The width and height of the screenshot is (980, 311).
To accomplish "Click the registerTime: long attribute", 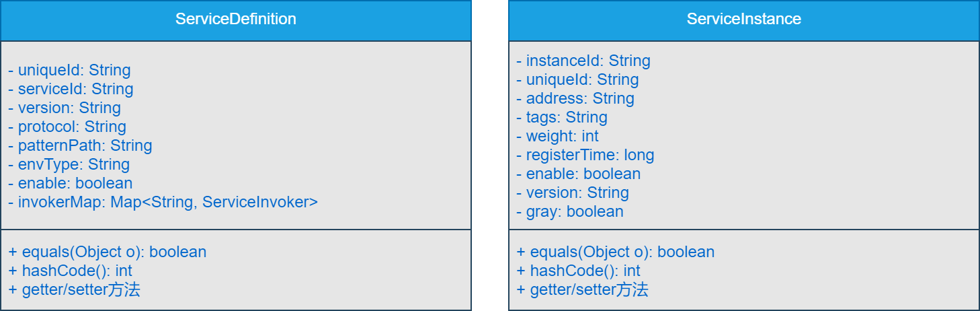I will [x=585, y=155].
